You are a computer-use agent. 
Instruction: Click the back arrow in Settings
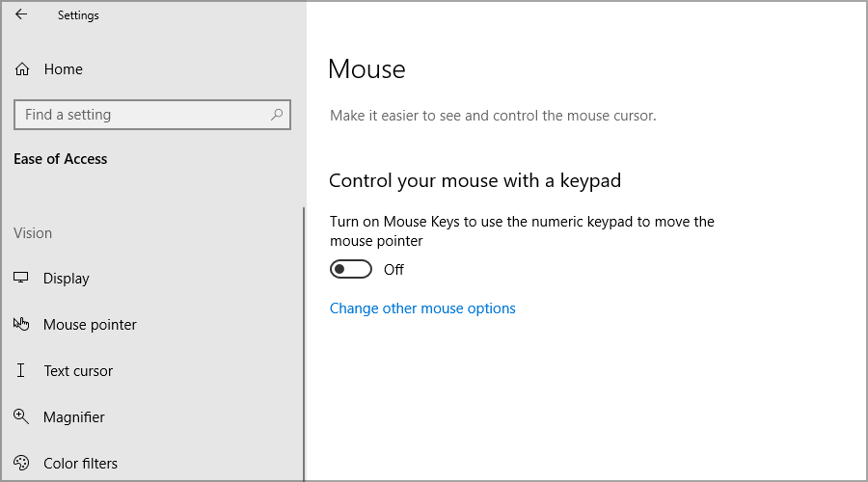[x=21, y=14]
